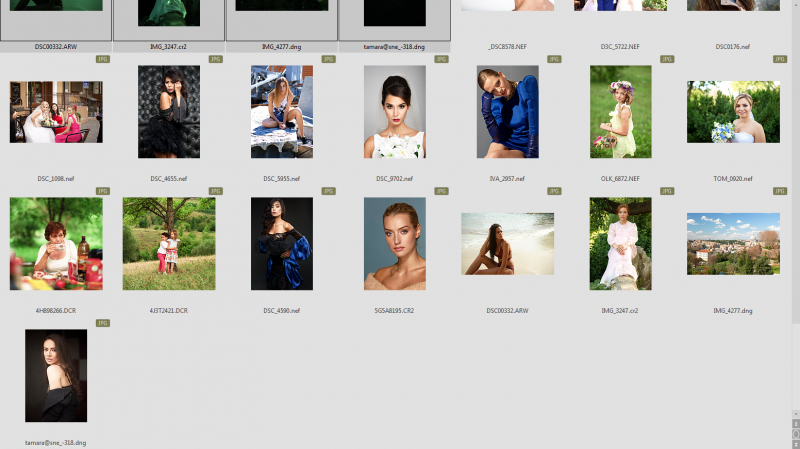The height and width of the screenshot is (449, 800).
Task: Select the blonde close-up portrait 5G5A8195.CR2
Action: 395,244
